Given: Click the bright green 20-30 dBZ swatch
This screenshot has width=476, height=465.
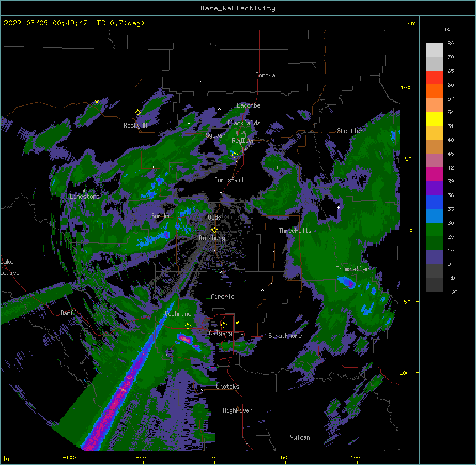Looking at the screenshot, I should pyautogui.click(x=434, y=230).
